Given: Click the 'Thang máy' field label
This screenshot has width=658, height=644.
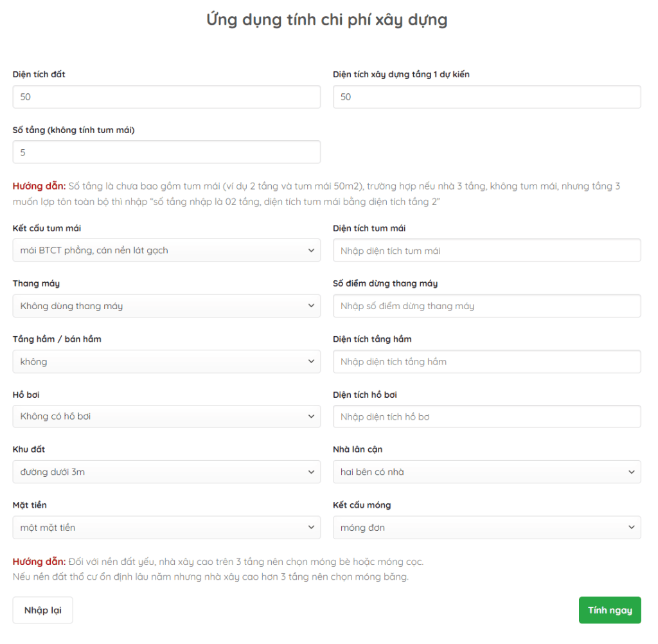Looking at the screenshot, I should coord(36,283).
